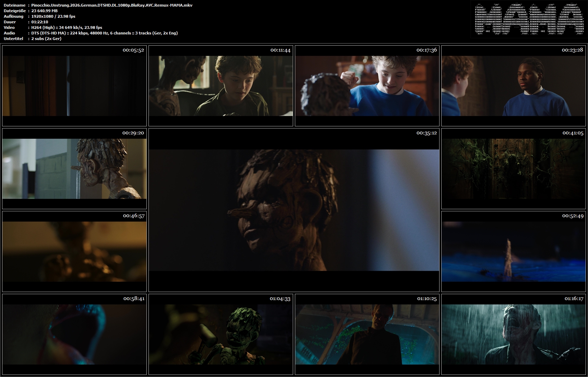Click the "Video" label
Image resolution: width=588 pixels, height=377 pixels.
(9, 28)
